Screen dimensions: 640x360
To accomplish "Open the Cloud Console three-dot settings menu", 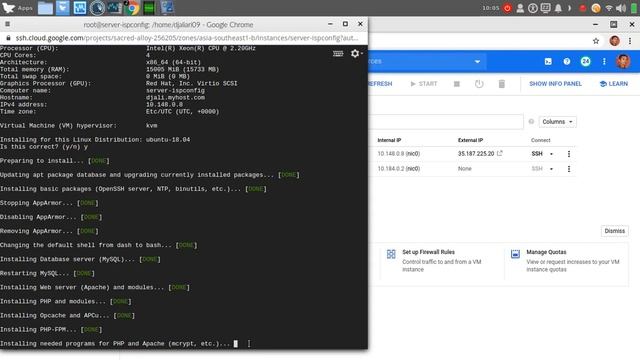I will point(604,62).
